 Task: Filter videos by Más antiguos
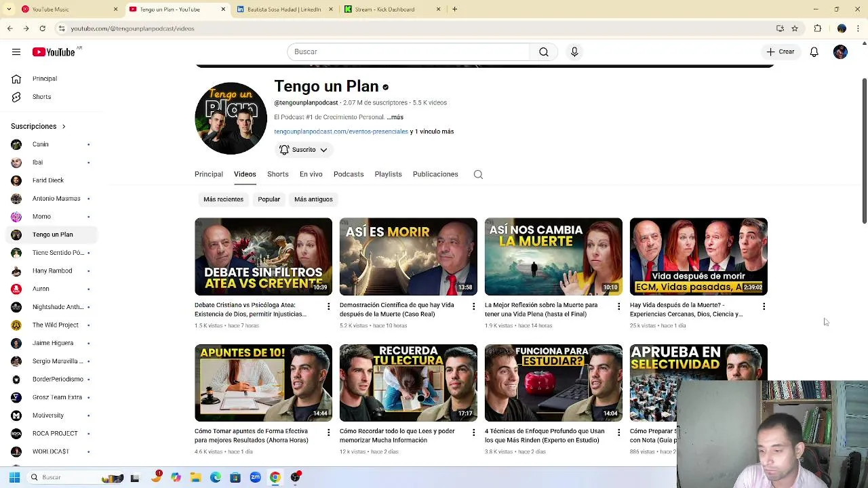[313, 199]
